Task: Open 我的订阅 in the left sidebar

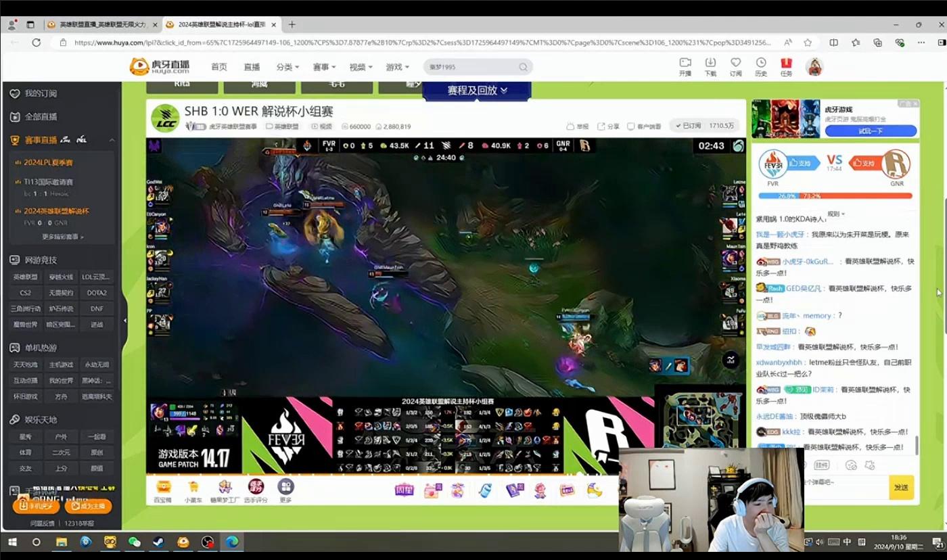Action: point(41,93)
